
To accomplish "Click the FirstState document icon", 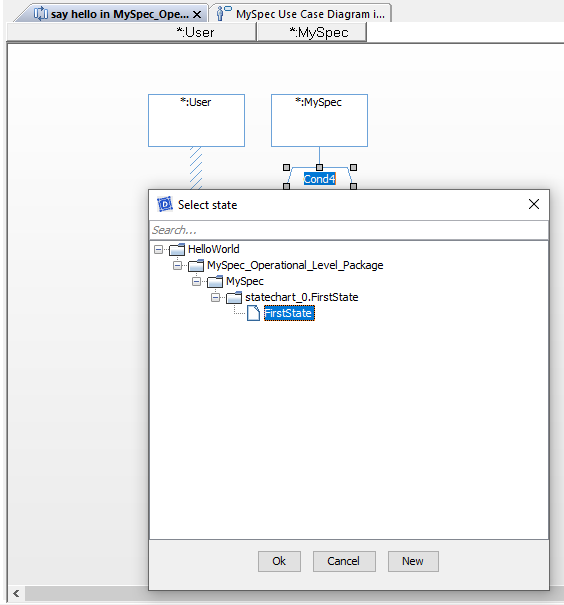I will (x=253, y=313).
